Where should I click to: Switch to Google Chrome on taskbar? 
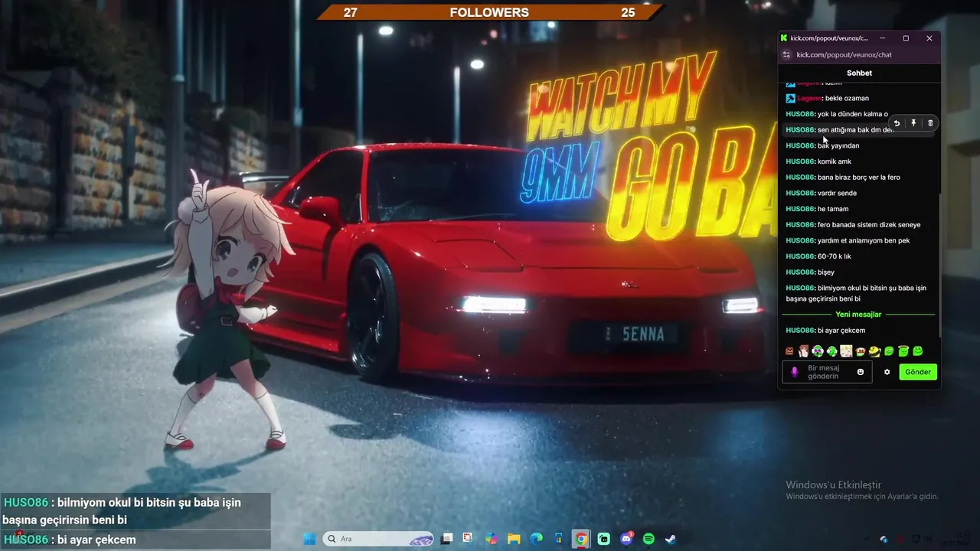(x=581, y=539)
